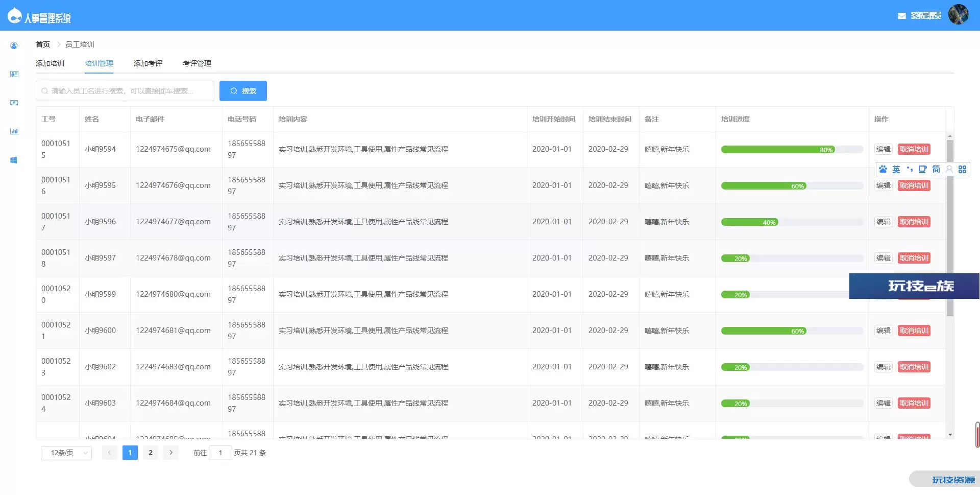This screenshot has height=495, width=980.
Task: Click the user profile sidebar icon
Action: click(x=14, y=45)
